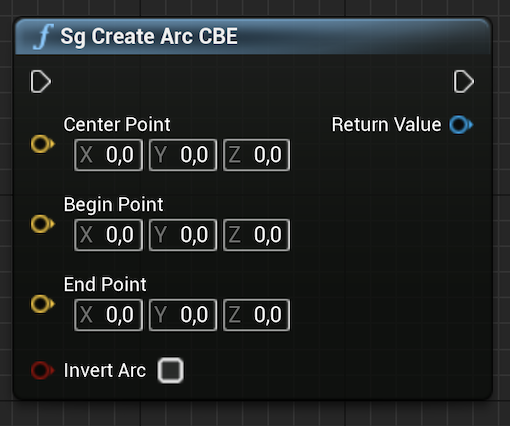Click the input execution pin
510x426 pixels.
41,82
